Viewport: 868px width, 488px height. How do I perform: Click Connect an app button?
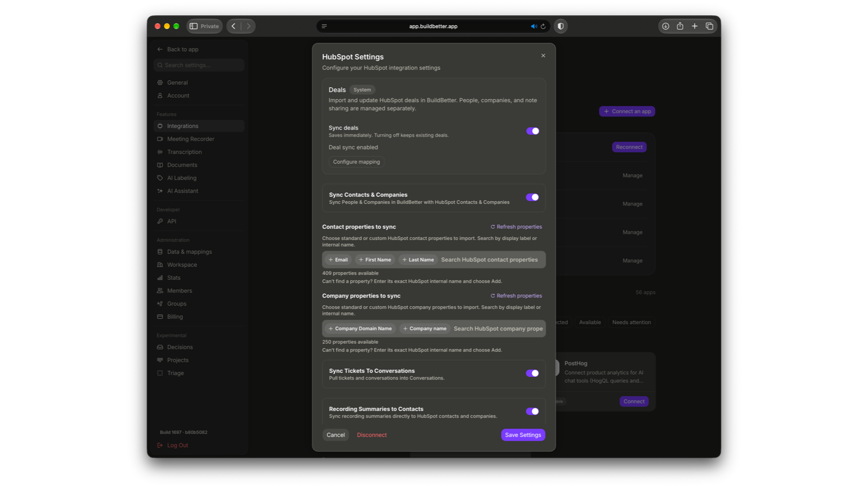[x=627, y=111]
